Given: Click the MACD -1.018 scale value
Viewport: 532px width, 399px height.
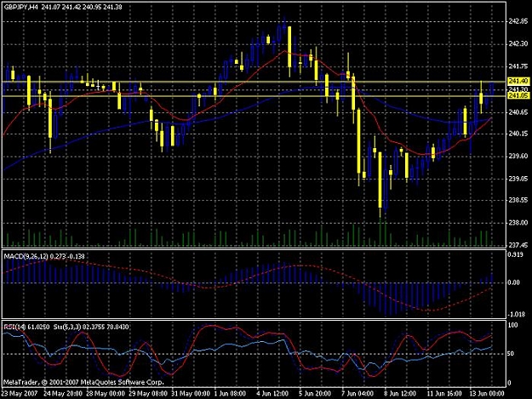Looking at the screenshot, I should pos(516,315).
